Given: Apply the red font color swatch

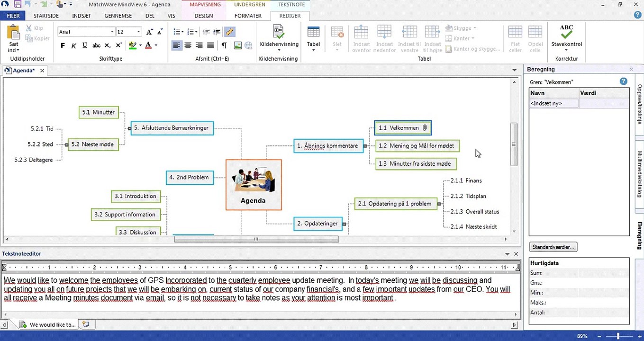Looking at the screenshot, I should click(148, 45).
